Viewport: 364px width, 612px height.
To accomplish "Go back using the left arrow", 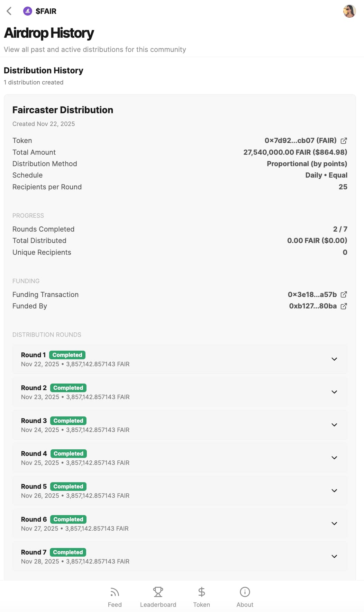I will [x=9, y=11].
